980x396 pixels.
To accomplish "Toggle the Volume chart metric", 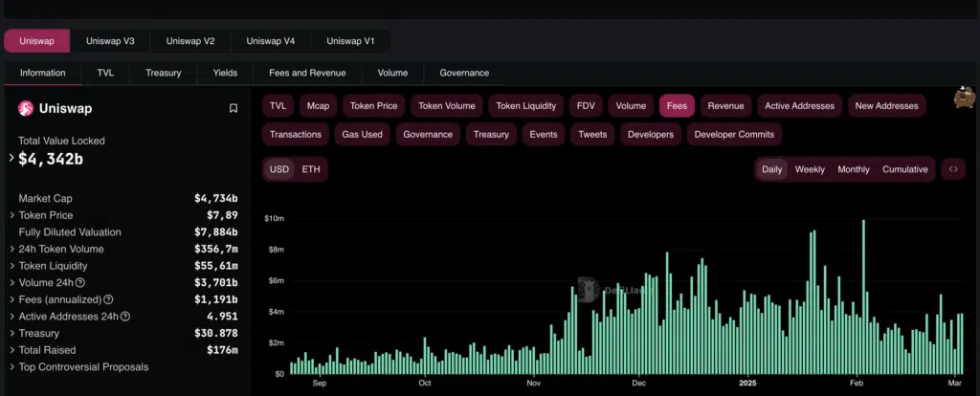I will tap(631, 106).
